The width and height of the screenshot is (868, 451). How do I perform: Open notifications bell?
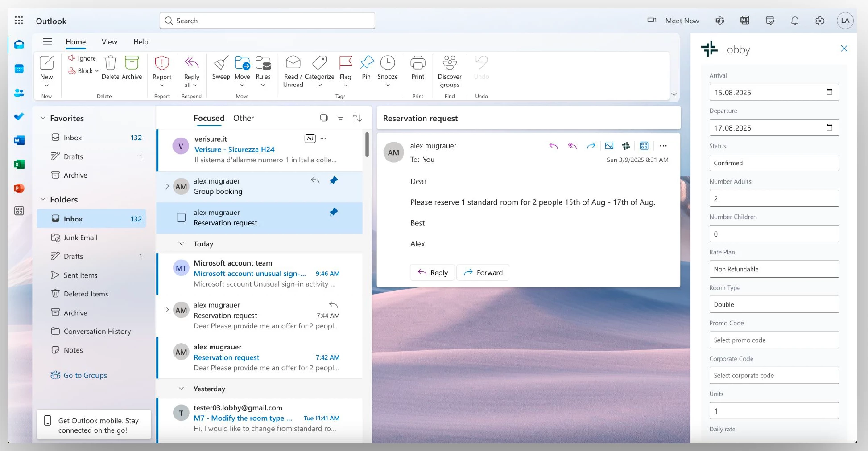(x=795, y=20)
